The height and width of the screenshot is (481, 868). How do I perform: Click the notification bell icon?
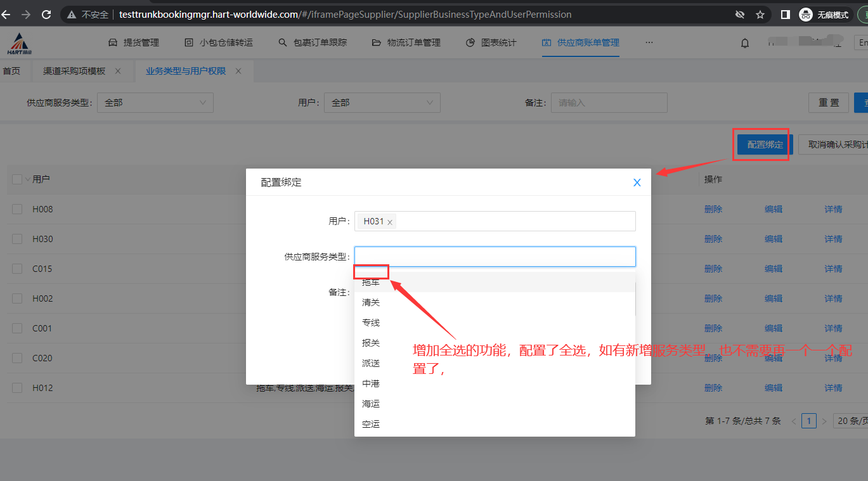tap(745, 43)
